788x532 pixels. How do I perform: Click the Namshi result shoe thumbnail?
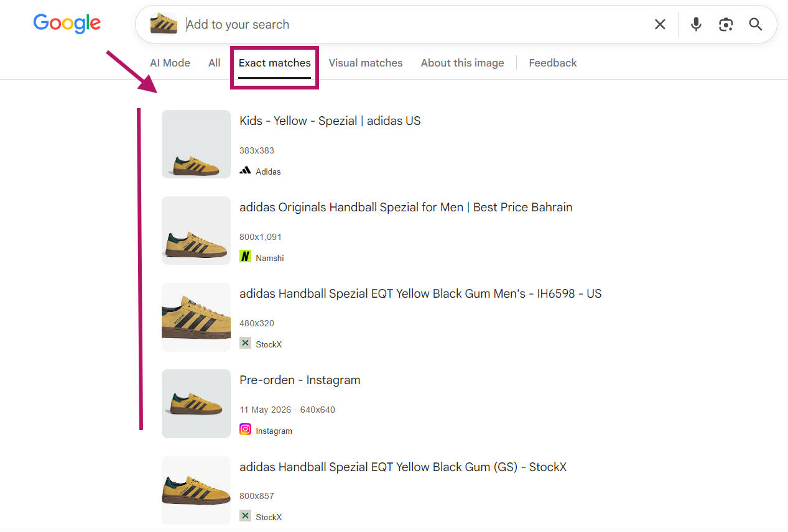(196, 231)
